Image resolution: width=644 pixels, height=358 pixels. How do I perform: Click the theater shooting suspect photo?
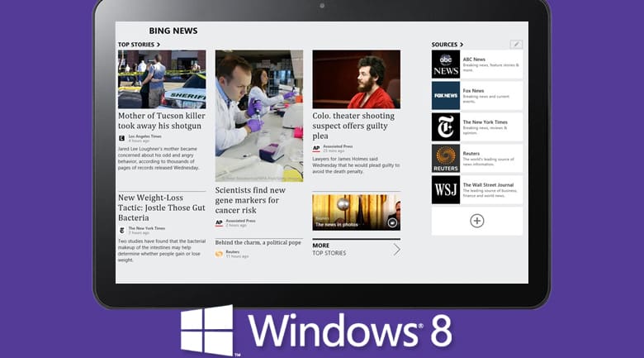pos(356,79)
